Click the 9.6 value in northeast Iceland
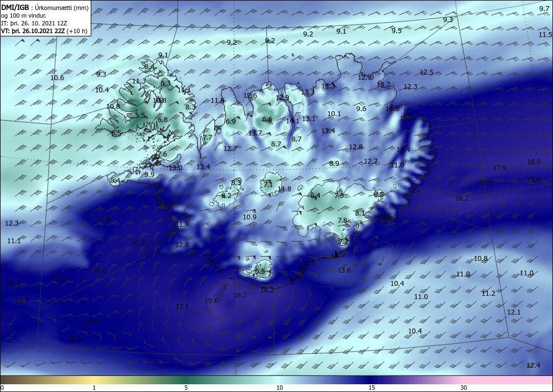The image size is (553, 392). pyautogui.click(x=361, y=109)
